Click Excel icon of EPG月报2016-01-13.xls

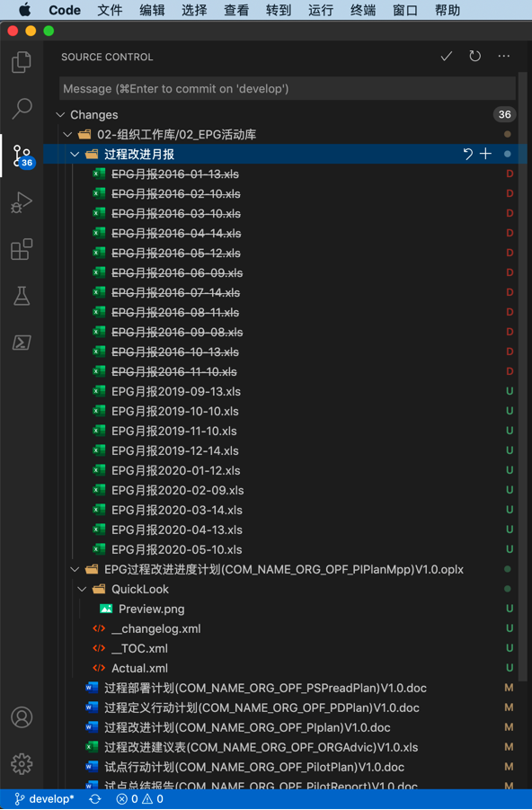click(x=99, y=174)
